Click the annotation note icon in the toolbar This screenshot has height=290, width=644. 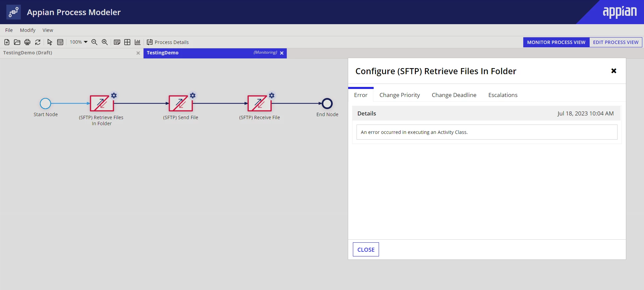pos(117,42)
